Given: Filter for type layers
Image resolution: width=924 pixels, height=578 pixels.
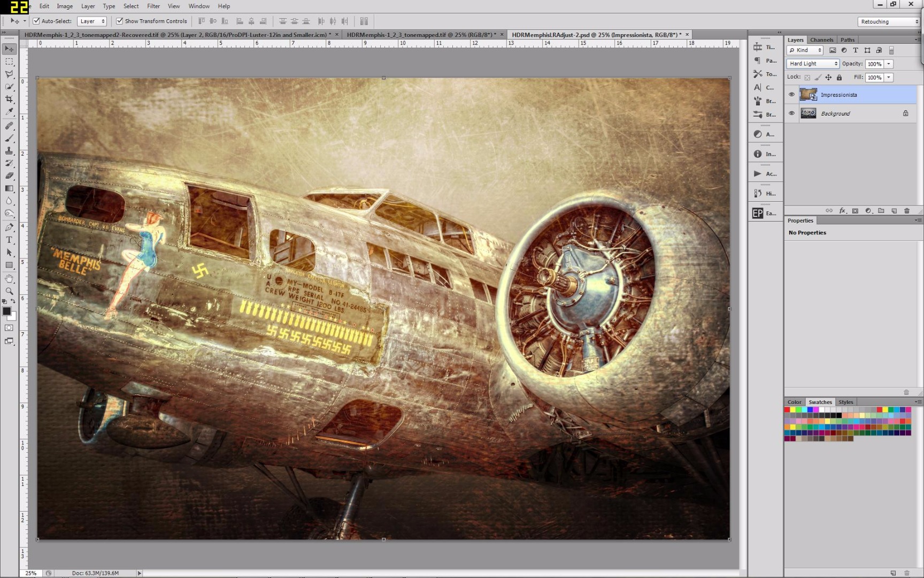Looking at the screenshot, I should (856, 50).
